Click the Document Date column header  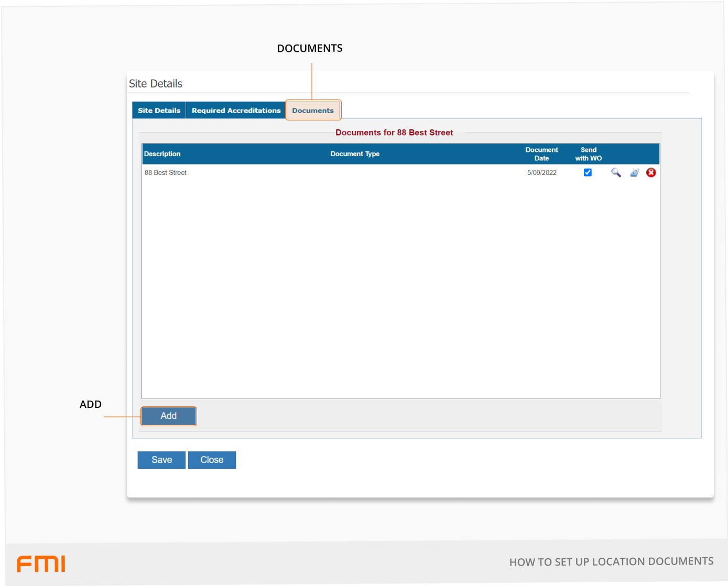[541, 154]
